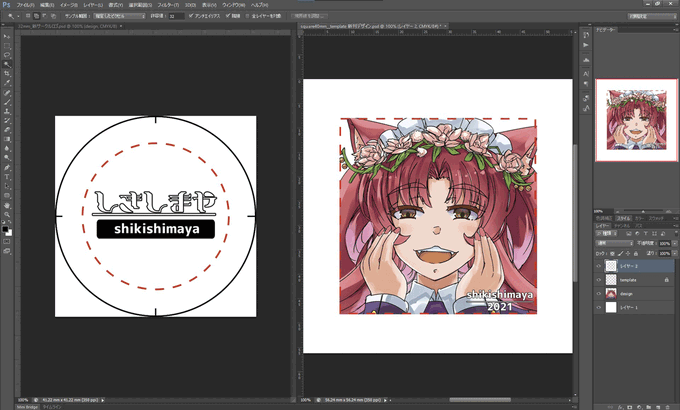Open the Mini Bridge panel tab
The width and height of the screenshot is (680, 410).
pos(27,407)
